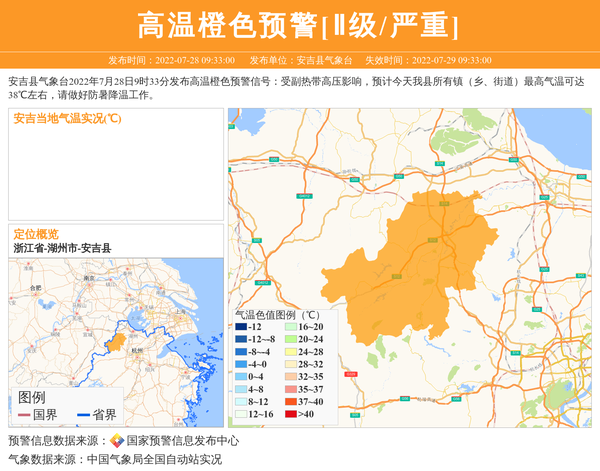Open the 中国气象局全国自动站实况 source text
This screenshot has width=600, height=471.
(154, 459)
